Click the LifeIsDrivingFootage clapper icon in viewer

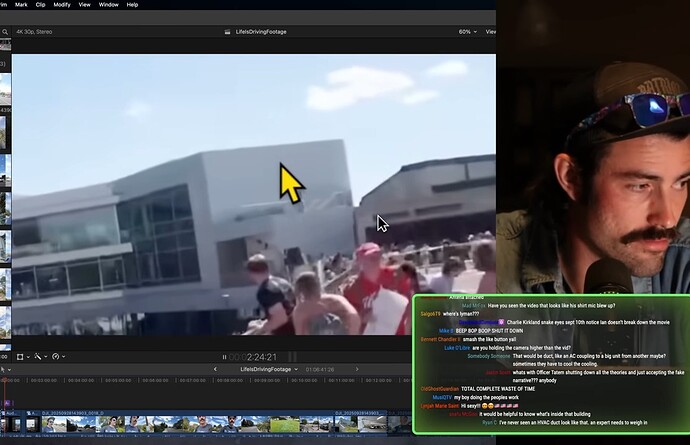click(x=226, y=32)
